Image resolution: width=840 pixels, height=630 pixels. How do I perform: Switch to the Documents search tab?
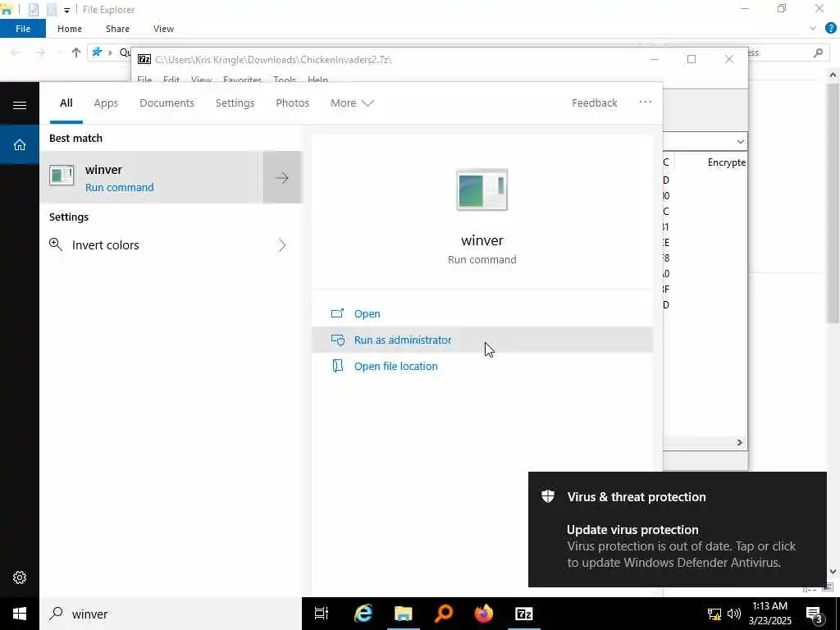click(167, 103)
